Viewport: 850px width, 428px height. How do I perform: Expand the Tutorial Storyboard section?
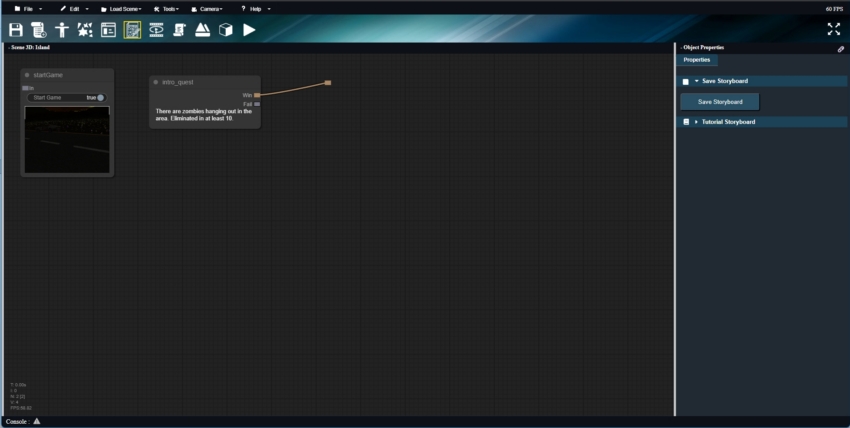tap(697, 122)
